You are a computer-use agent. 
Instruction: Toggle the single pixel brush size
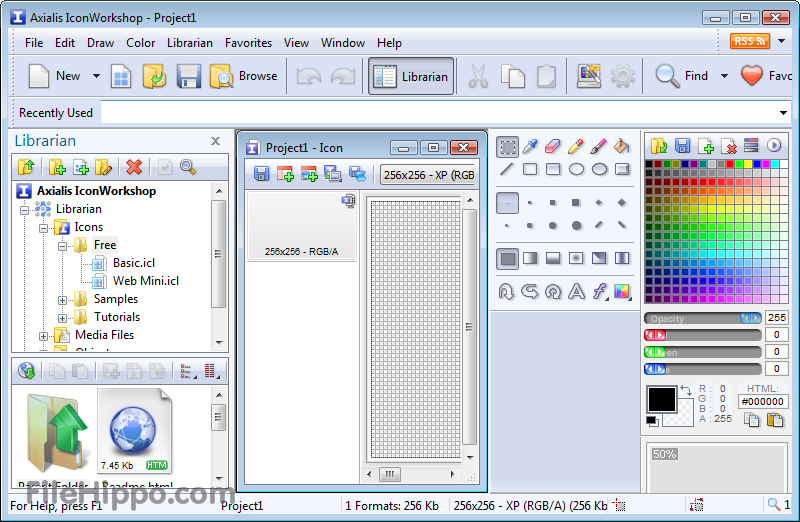pos(507,203)
